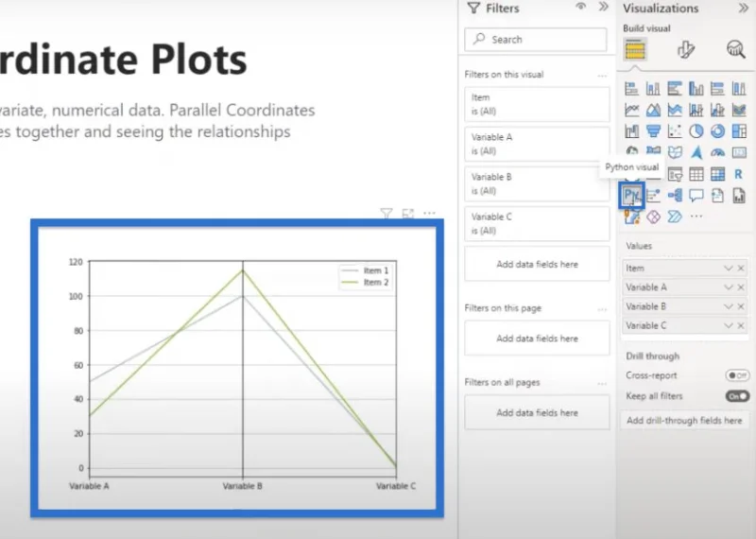Viewport: 756px width, 539px height.
Task: Select the 100% stacked column chart visual
Action: click(739, 88)
